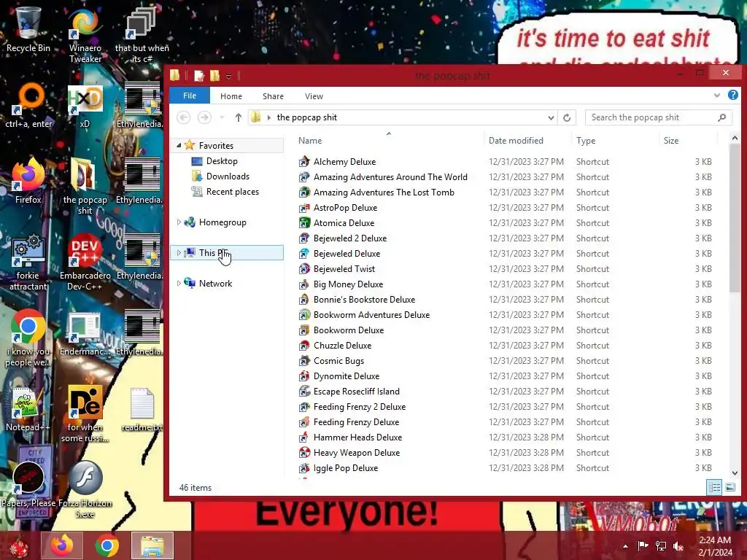The image size is (747, 560).
Task: Open Firefox from the taskbar
Action: 62,545
